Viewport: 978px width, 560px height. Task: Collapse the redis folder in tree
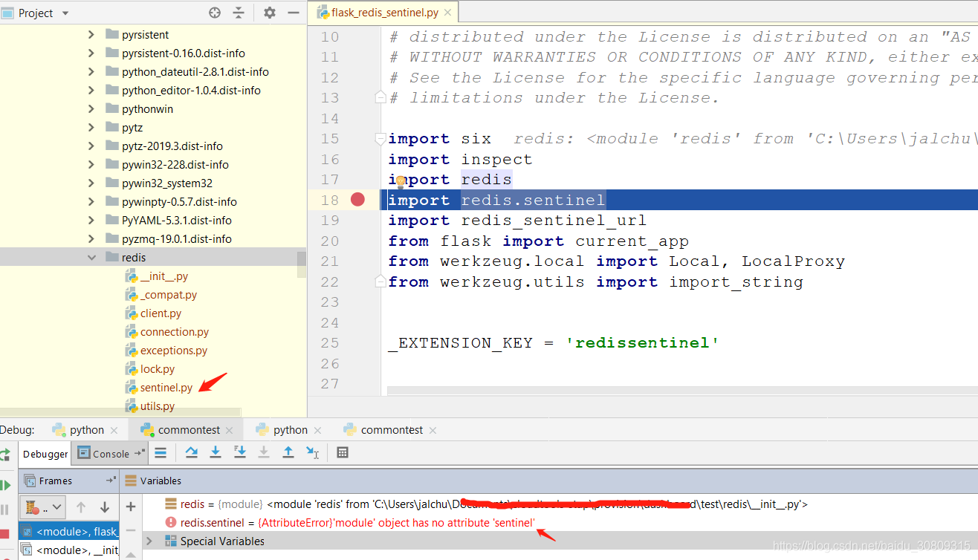click(x=91, y=258)
